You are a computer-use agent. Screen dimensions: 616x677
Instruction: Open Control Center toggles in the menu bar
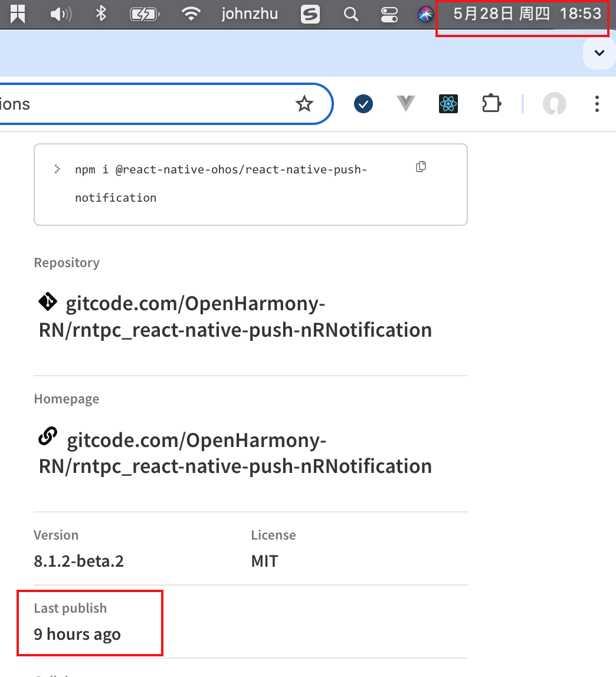click(389, 14)
